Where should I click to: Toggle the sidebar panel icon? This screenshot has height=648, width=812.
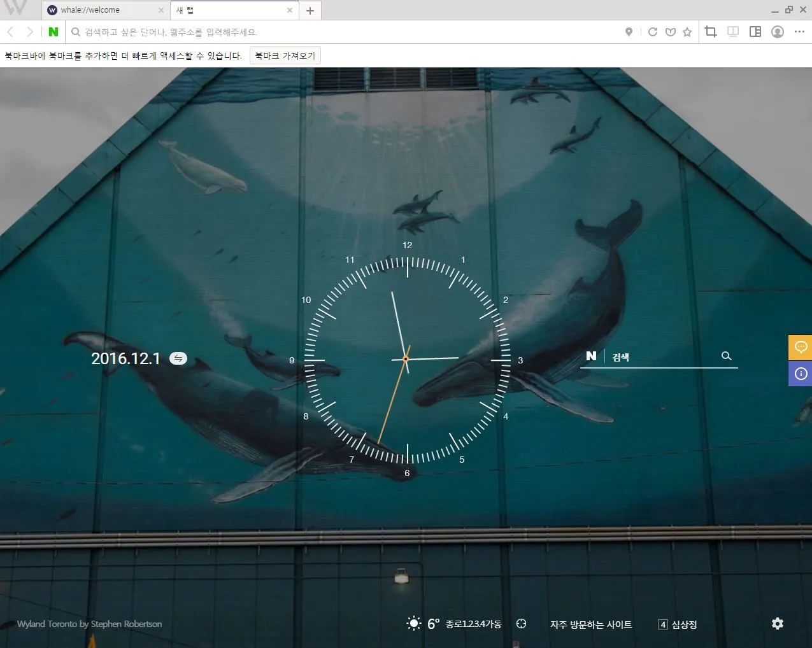[755, 32]
